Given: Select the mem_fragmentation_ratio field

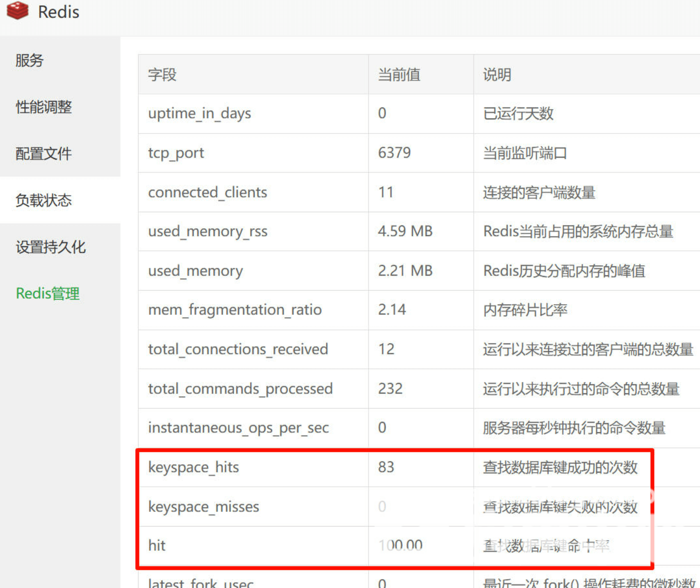Looking at the screenshot, I should tap(235, 310).
